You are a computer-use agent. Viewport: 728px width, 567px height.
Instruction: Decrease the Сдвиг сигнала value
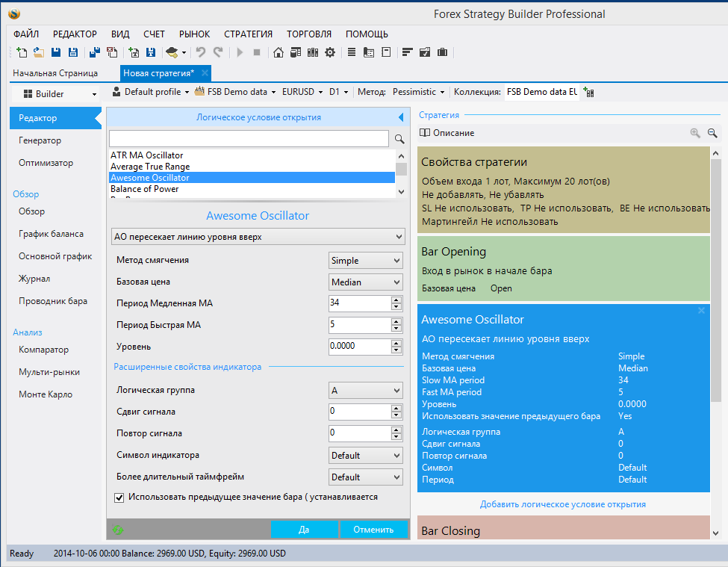(x=396, y=415)
